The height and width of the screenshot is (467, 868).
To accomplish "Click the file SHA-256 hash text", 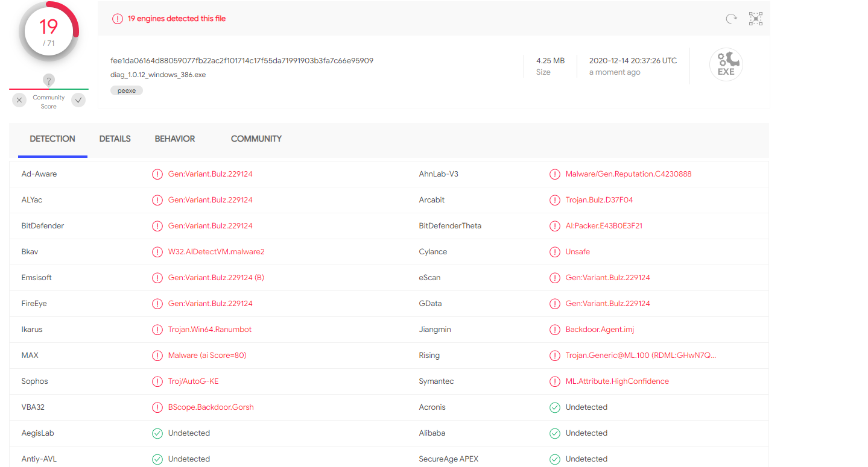I will pos(242,61).
